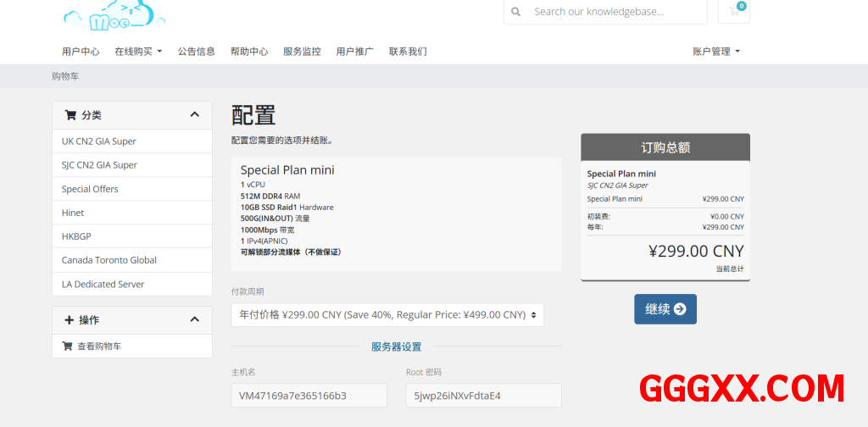Screen dimensions: 868x427
Task: Open the Special Offers category
Action: coord(90,189)
